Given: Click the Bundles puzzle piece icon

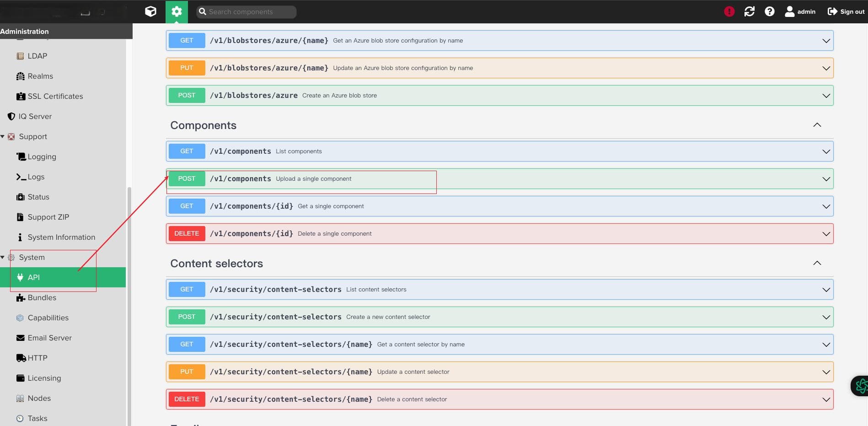Looking at the screenshot, I should (x=21, y=298).
